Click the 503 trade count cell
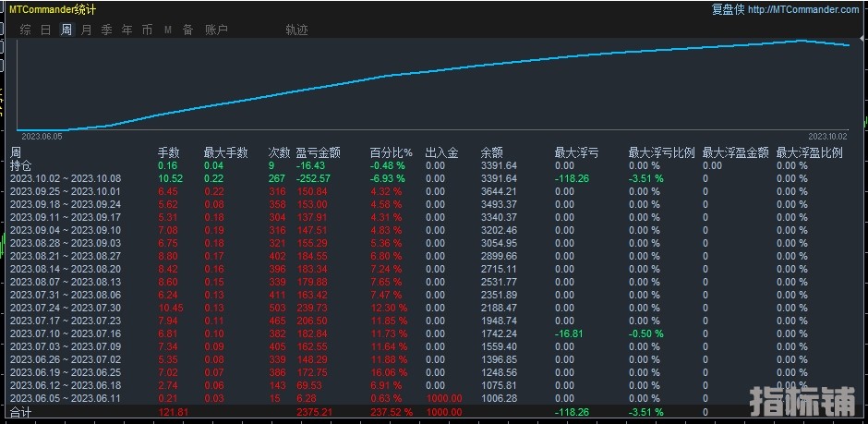 coord(277,308)
